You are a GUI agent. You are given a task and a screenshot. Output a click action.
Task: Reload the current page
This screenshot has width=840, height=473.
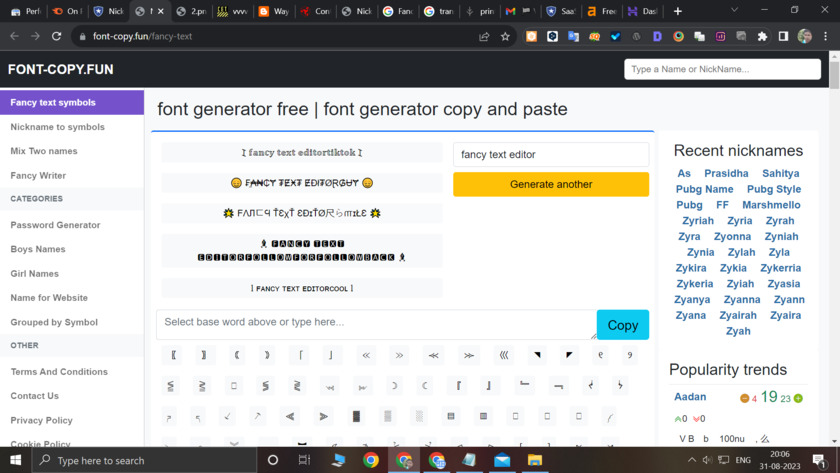point(56,36)
